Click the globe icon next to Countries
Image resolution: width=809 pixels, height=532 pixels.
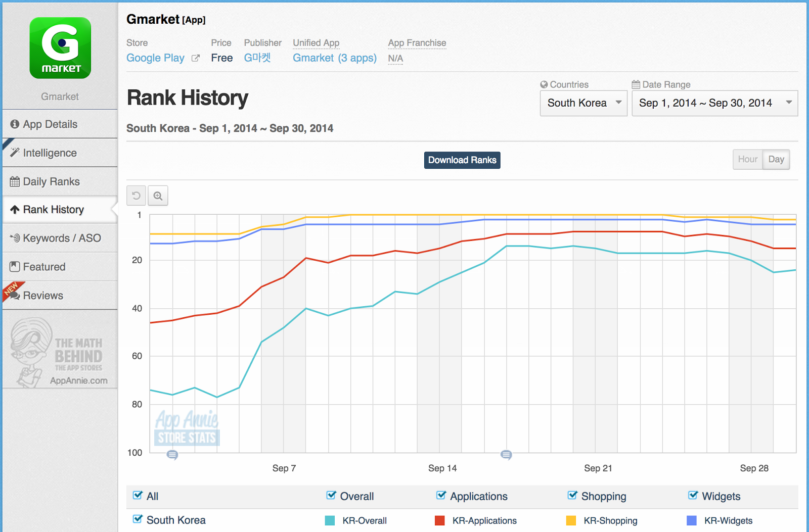544,84
